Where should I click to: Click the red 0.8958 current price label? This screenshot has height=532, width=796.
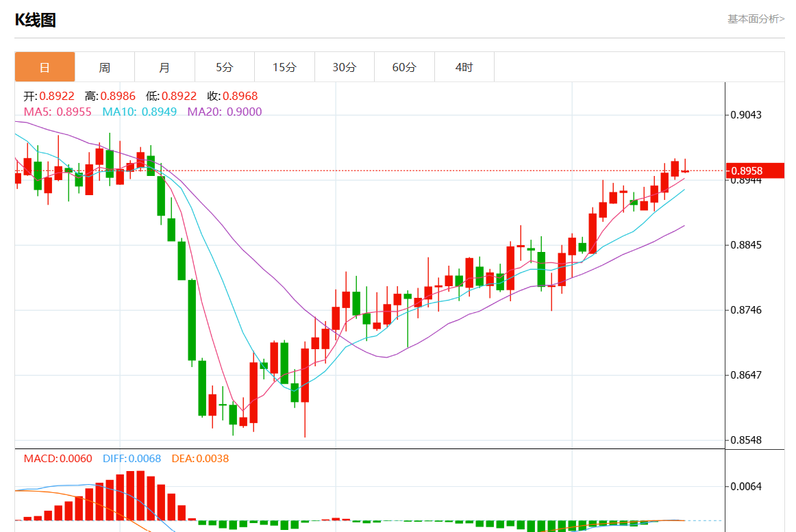pos(755,171)
